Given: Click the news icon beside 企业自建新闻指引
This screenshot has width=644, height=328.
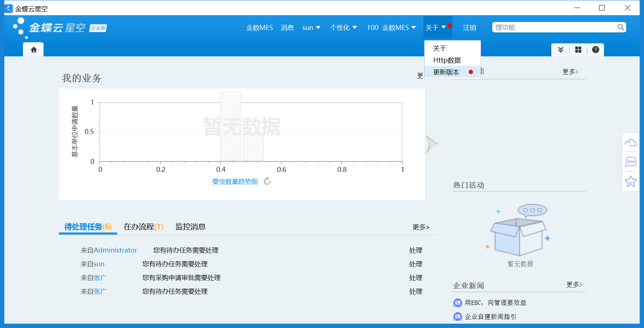Looking at the screenshot, I should tap(458, 317).
